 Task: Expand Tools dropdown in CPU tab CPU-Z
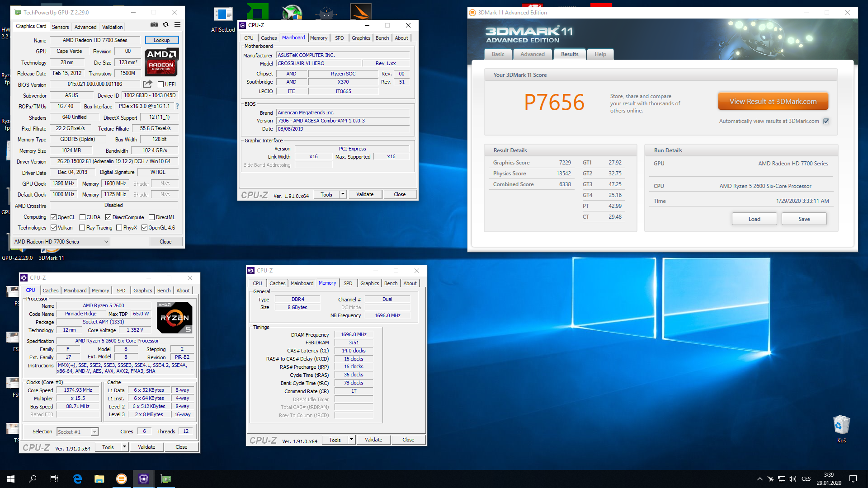[x=124, y=447]
